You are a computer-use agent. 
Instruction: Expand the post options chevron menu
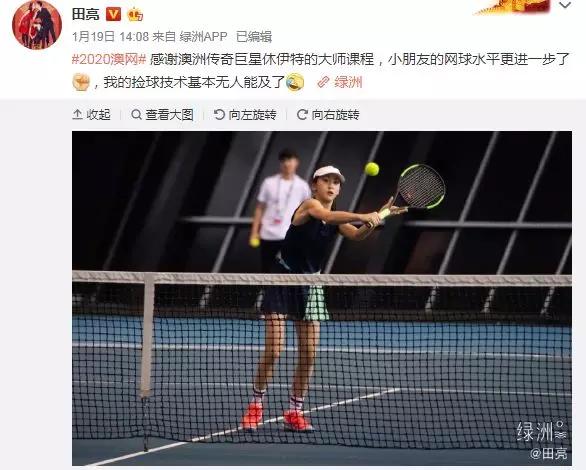565,5
